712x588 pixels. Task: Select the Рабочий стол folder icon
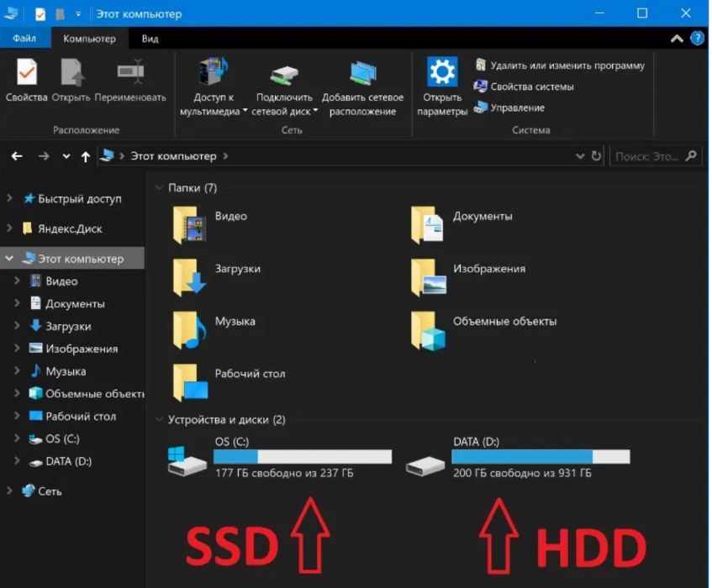(191, 382)
